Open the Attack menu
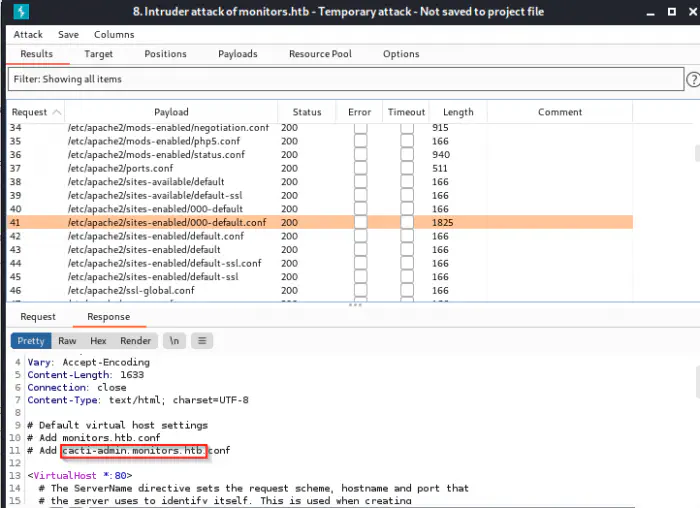Image resolution: width=700 pixels, height=508 pixels. 28,34
